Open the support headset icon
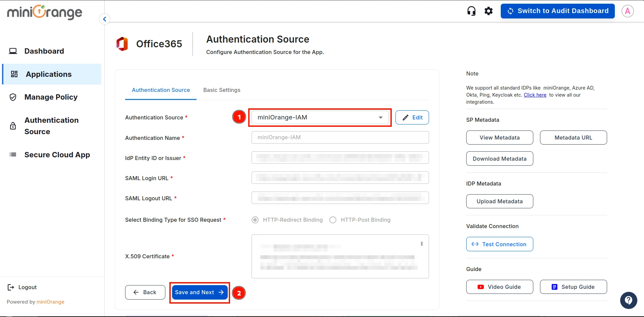Image resolution: width=644 pixels, height=317 pixels. 471,11
